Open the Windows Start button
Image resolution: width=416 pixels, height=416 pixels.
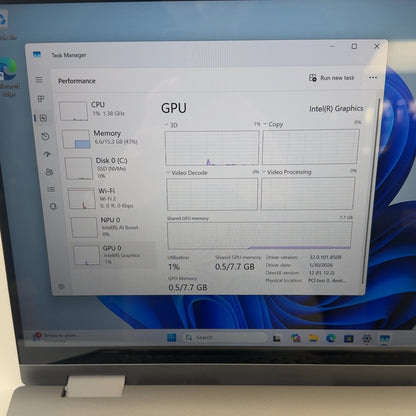(172, 338)
